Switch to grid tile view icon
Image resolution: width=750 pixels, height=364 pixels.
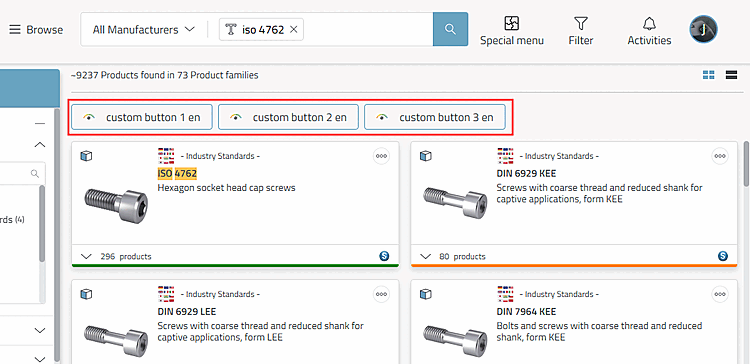708,75
